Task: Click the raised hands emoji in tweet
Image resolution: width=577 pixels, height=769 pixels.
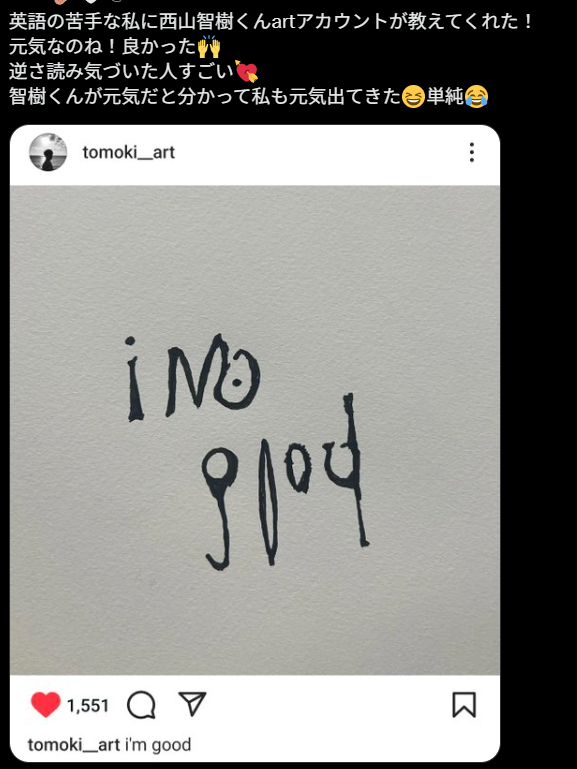Action: 209,47
